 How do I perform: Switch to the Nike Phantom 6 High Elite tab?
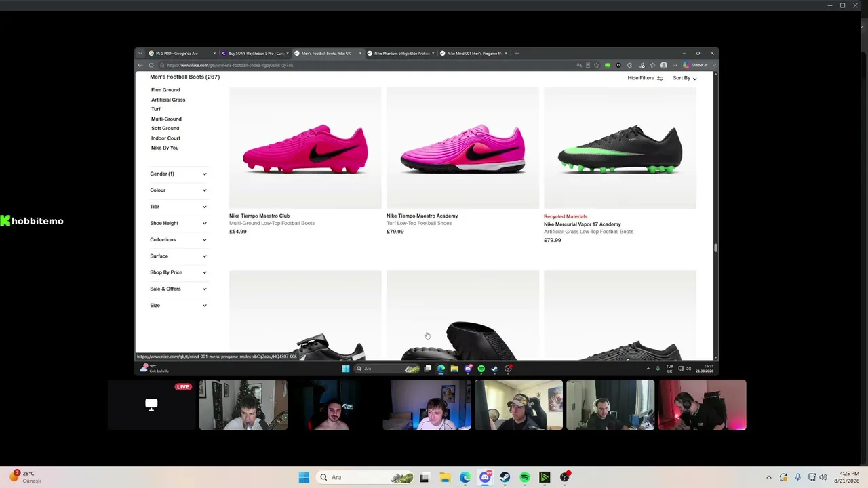click(x=401, y=54)
